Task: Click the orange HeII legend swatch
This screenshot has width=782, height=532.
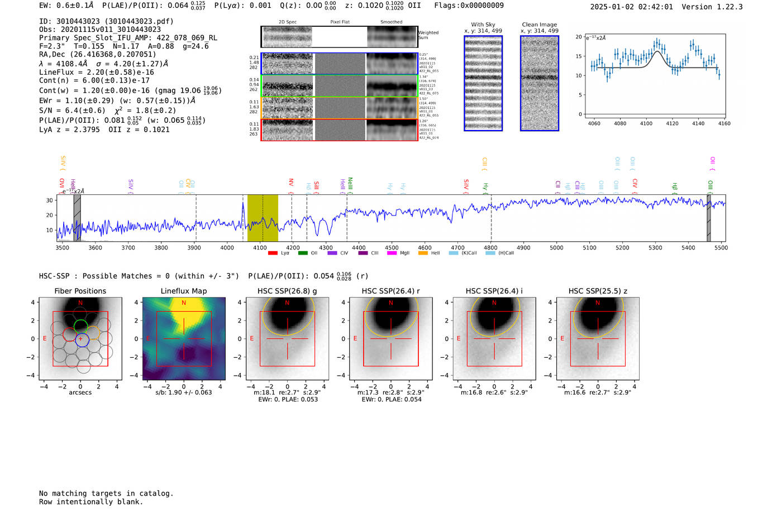Action: 423,253
